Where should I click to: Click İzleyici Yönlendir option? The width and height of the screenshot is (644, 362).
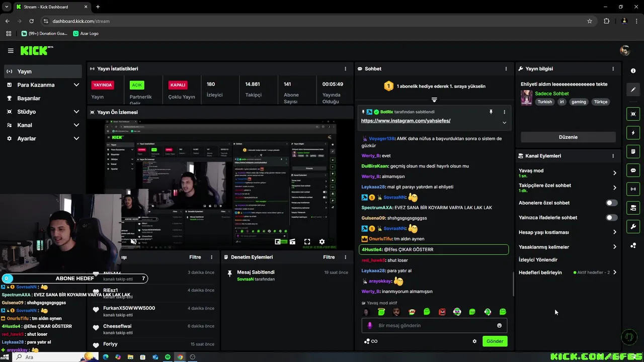pyautogui.click(x=538, y=260)
